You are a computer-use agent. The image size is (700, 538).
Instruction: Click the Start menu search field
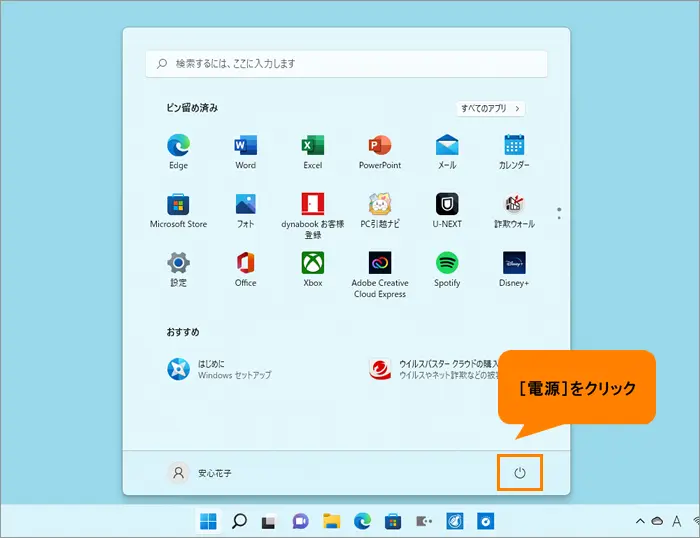pos(346,64)
